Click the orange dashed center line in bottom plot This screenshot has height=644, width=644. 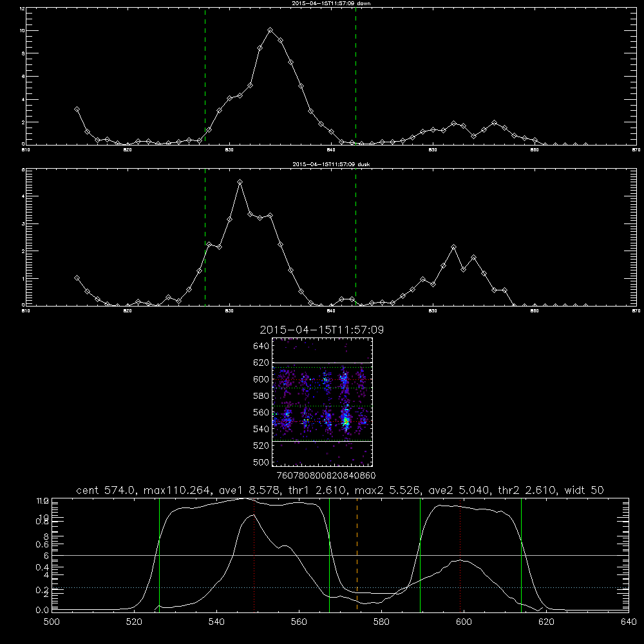pyautogui.click(x=357, y=554)
